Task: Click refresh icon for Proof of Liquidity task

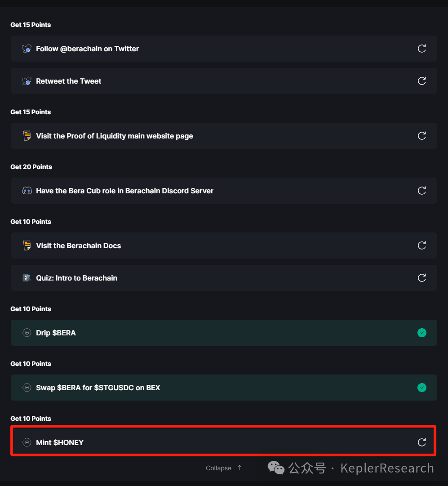Action: point(421,136)
